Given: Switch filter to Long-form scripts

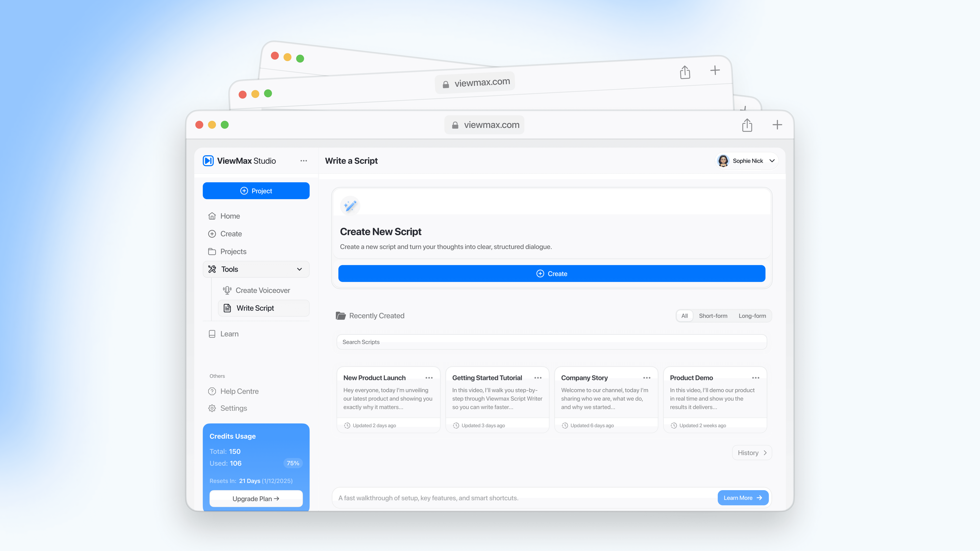Looking at the screenshot, I should click(x=752, y=316).
